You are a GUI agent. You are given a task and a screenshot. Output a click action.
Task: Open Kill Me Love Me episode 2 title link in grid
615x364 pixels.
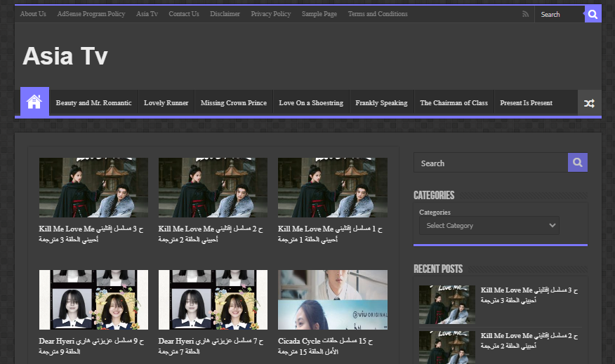coord(211,234)
